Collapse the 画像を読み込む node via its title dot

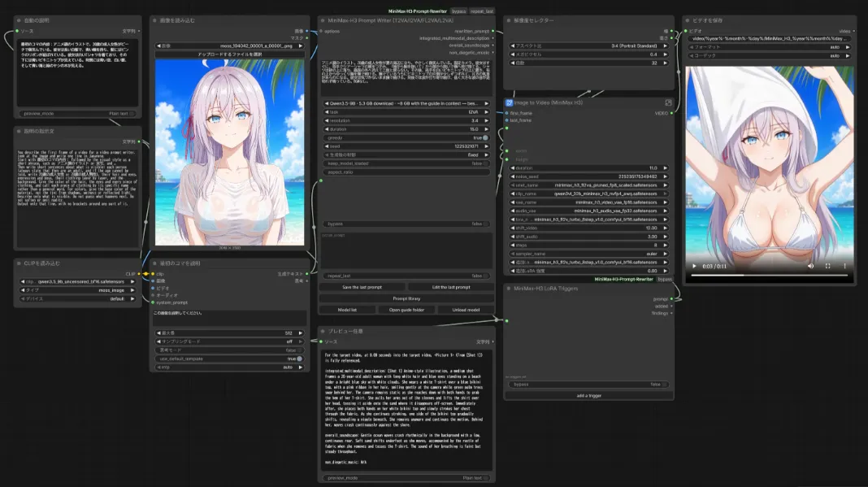pos(154,20)
